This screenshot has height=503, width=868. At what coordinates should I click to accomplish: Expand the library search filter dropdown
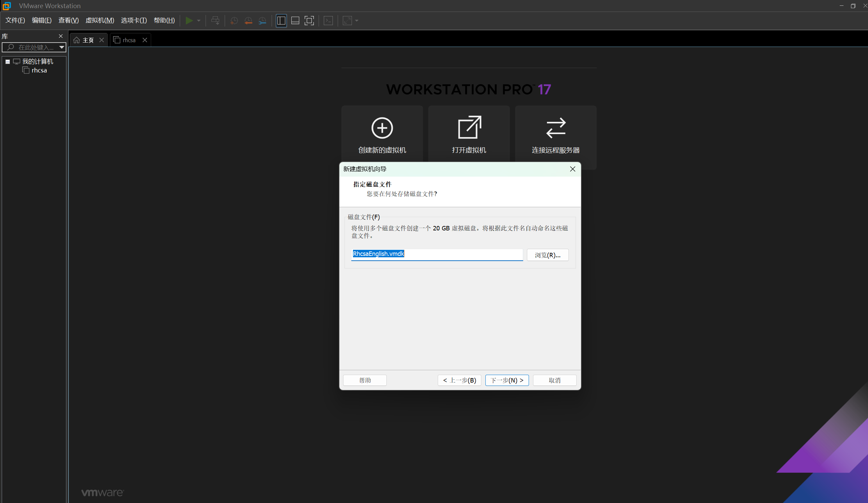click(62, 47)
